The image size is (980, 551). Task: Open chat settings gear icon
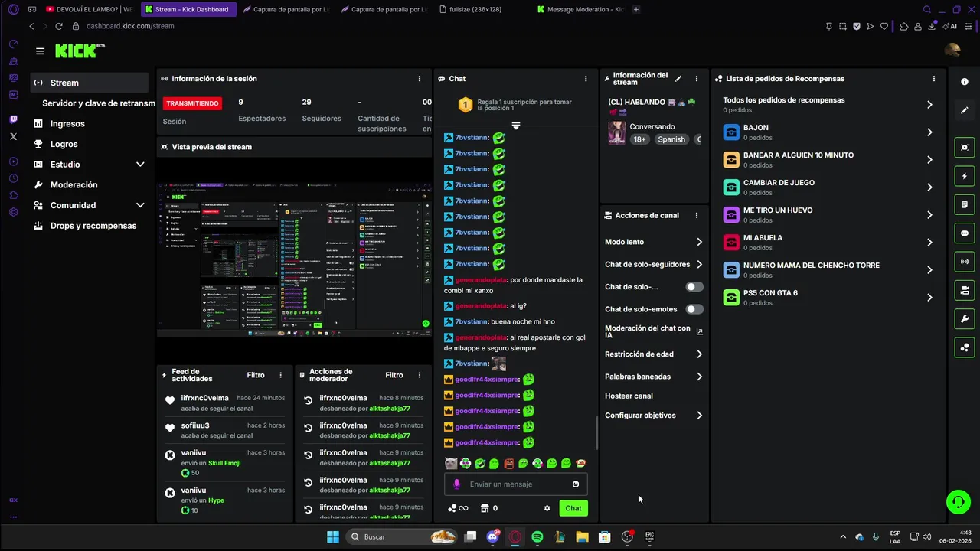click(x=547, y=508)
